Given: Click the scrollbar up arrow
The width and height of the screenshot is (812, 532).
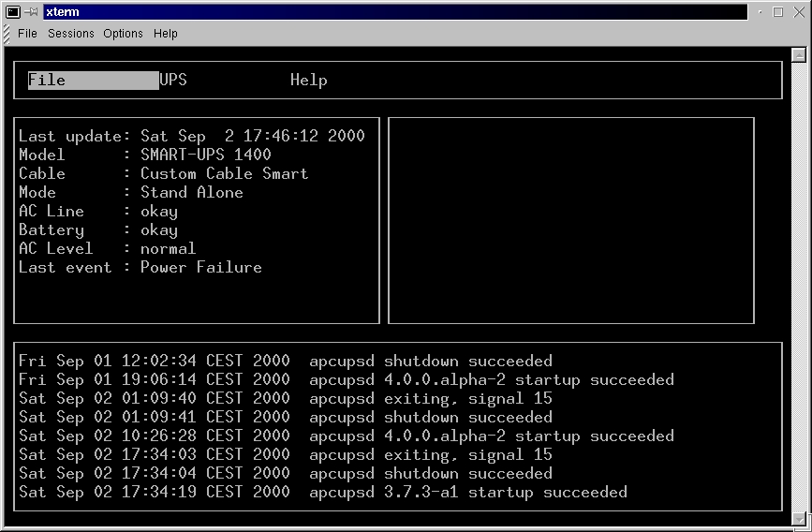Looking at the screenshot, I should tap(801, 54).
